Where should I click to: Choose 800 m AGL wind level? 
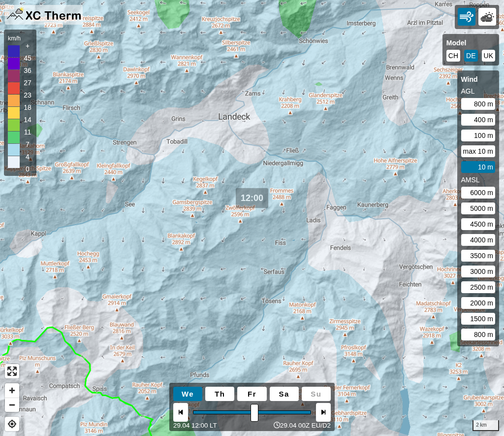click(478, 104)
